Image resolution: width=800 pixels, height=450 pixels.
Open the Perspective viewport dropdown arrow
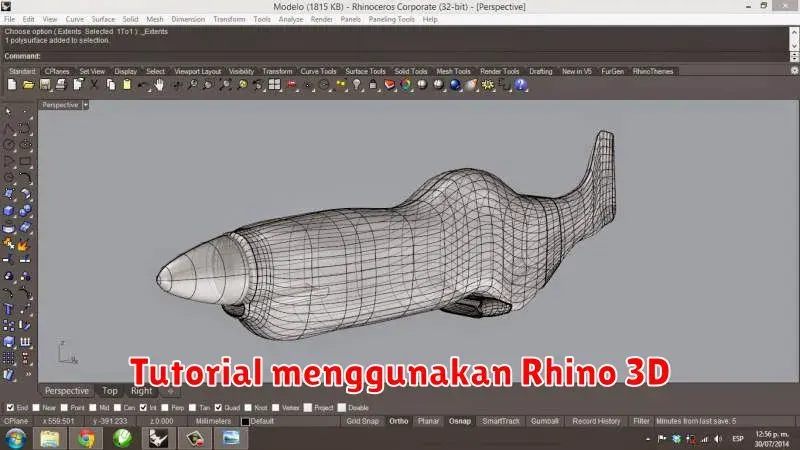pos(86,105)
